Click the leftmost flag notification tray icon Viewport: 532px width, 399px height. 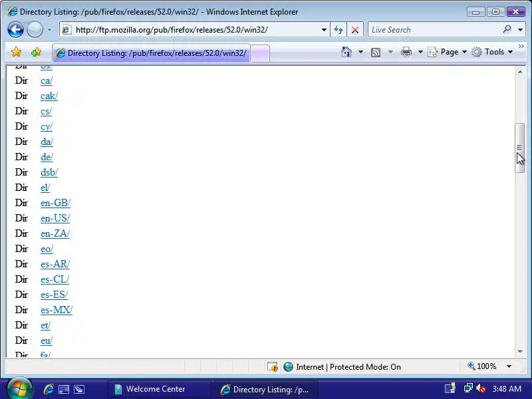[450, 388]
